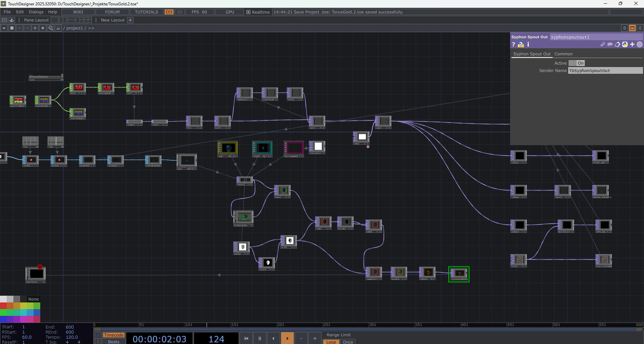Click the Sender Name text field
The width and height of the screenshot is (644, 344).
point(605,71)
